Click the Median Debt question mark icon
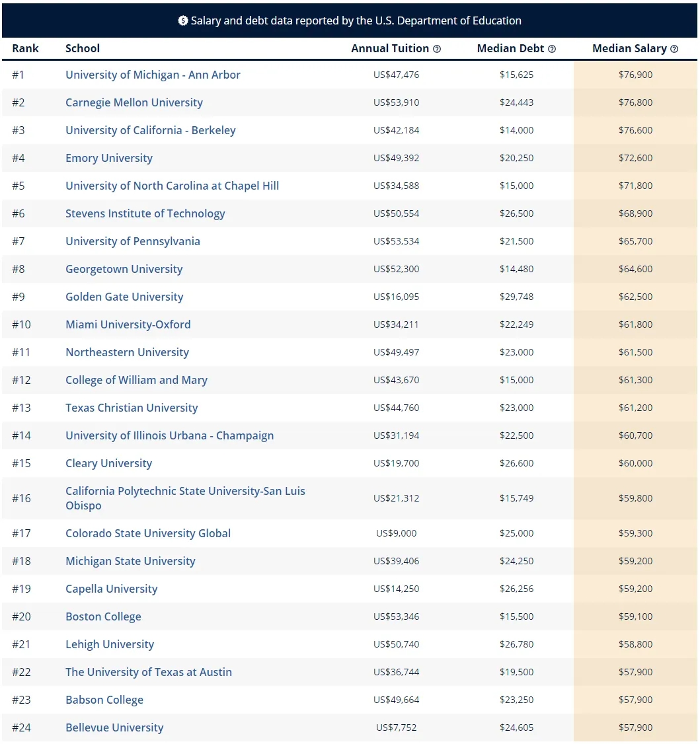The image size is (700, 744). [552, 49]
